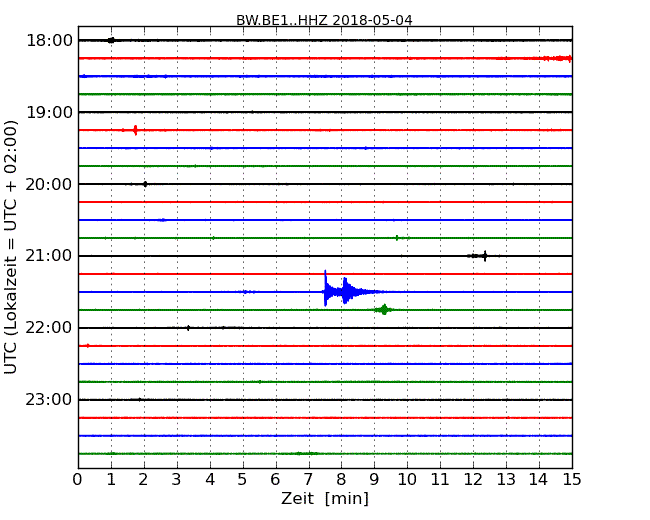
Task: Click the green aftershock wiggle near minute 9
Action: coord(384,309)
